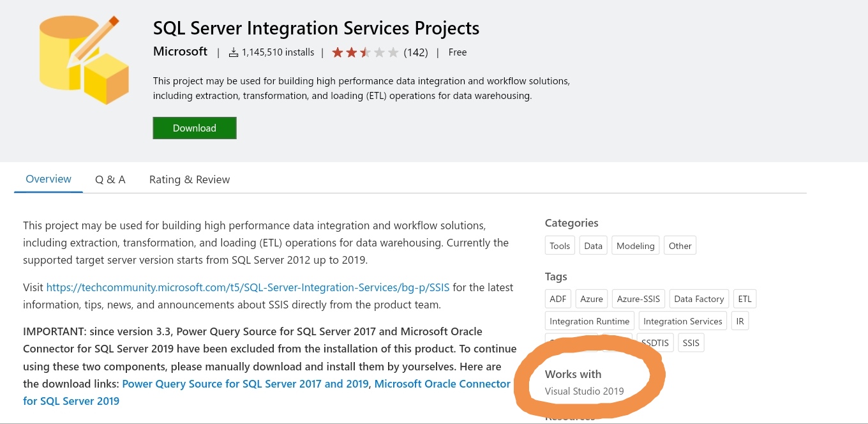Screen dimensions: 868x424
Task: Click the download installs count icon
Action: pos(234,52)
